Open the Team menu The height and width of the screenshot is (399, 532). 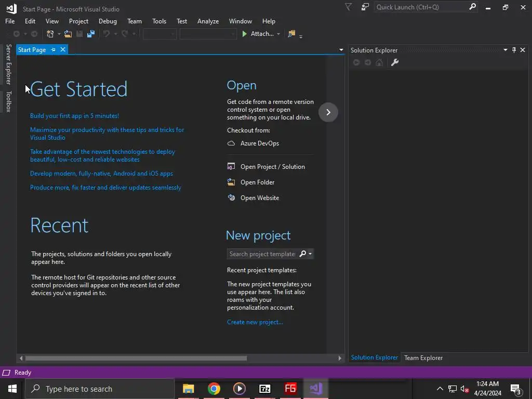[135, 21]
